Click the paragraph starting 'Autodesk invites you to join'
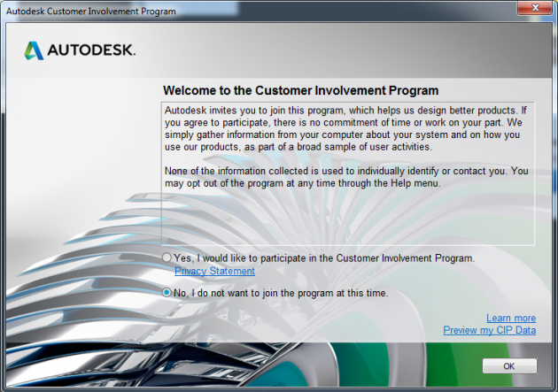This screenshot has width=558, height=392. tap(346, 128)
